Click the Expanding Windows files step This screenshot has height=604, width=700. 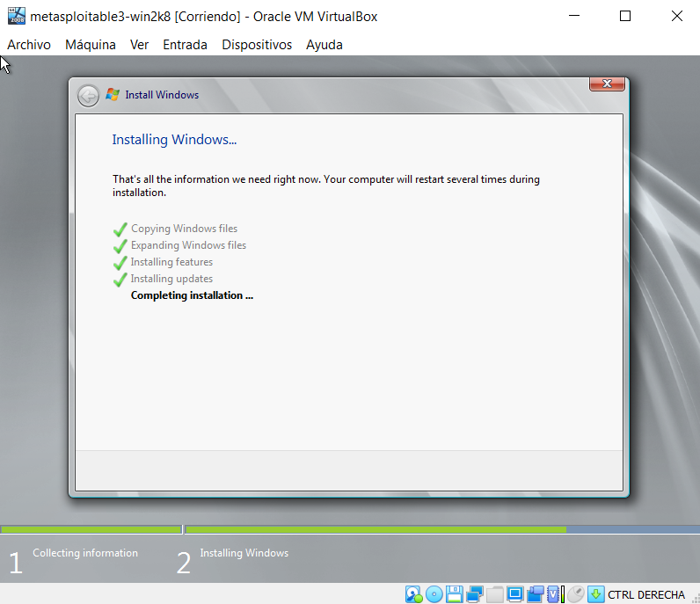tap(188, 245)
